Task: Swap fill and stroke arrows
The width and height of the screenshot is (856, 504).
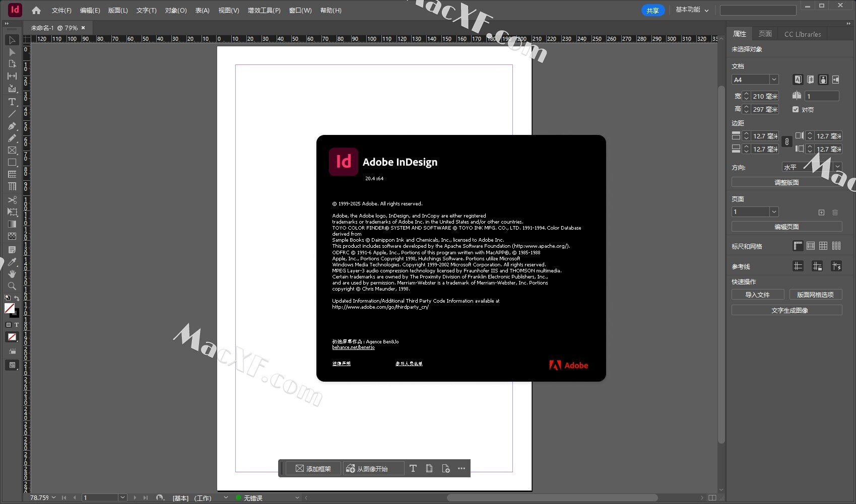Action: click(x=17, y=298)
